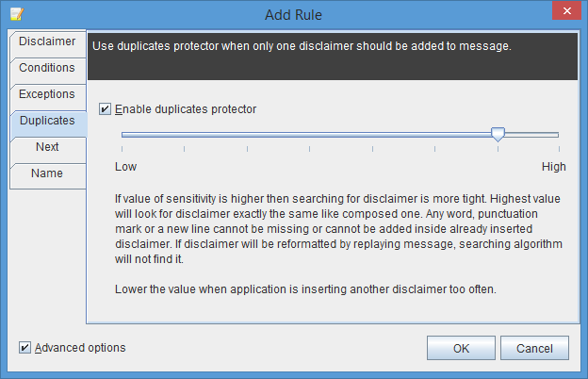Set sensitivity slider to Low end
Viewport: 588px width, 379px height.
tap(122, 135)
